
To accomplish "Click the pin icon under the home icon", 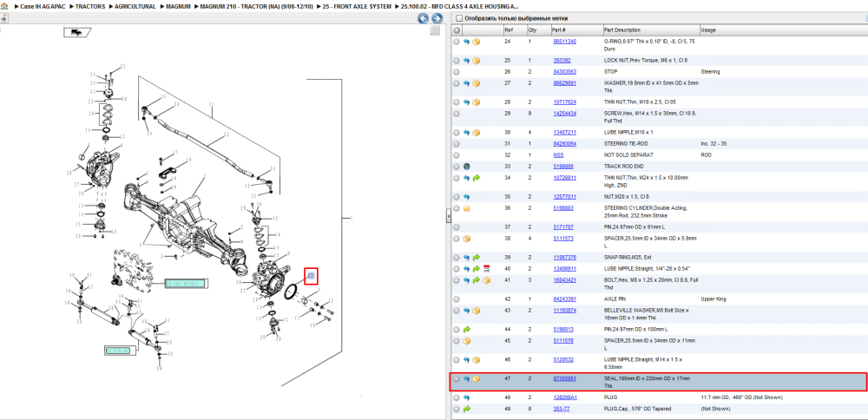I will [x=3, y=18].
